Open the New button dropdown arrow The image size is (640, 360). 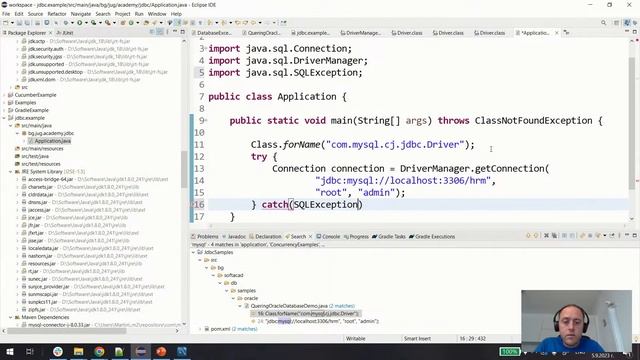click(12, 23)
